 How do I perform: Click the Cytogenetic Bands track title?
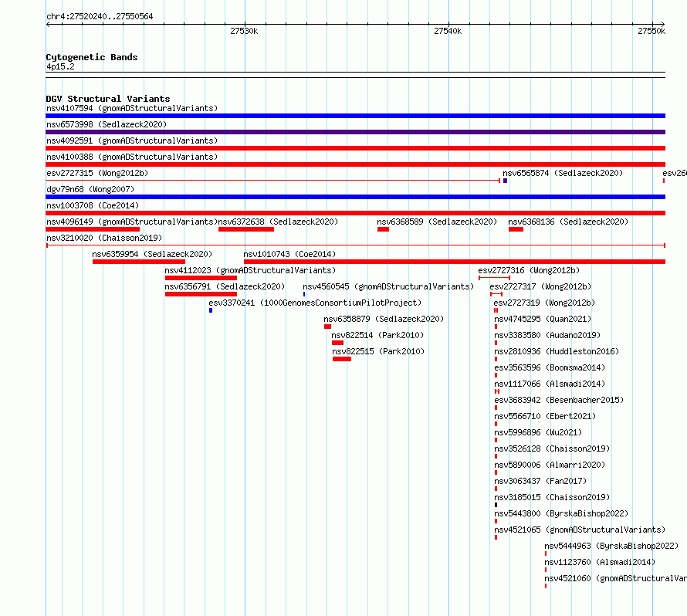[x=92, y=57]
